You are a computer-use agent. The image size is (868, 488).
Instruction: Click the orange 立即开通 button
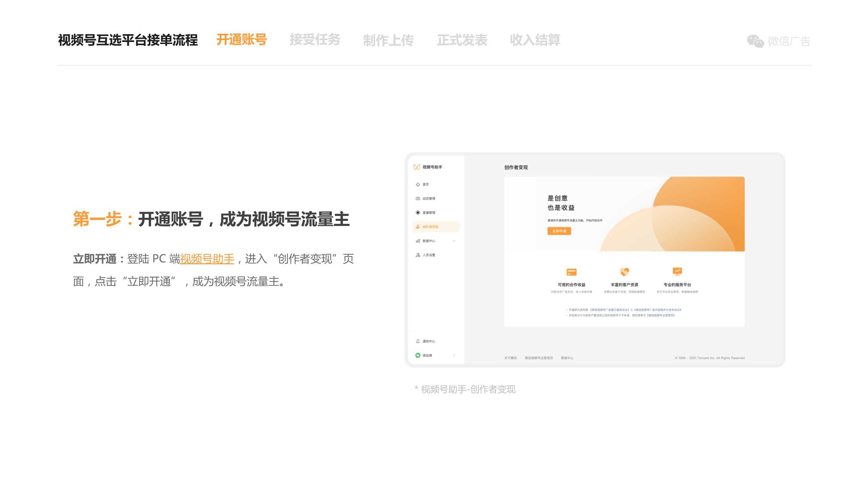tap(559, 231)
